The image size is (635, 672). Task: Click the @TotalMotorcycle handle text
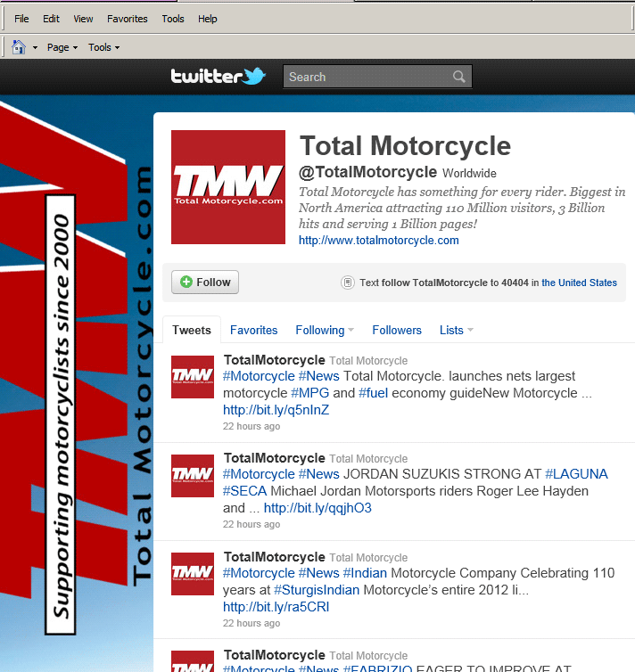(367, 172)
